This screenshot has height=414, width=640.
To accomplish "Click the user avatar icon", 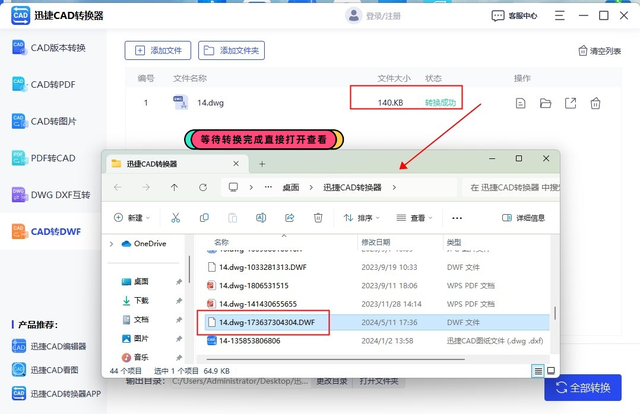I will (x=353, y=16).
